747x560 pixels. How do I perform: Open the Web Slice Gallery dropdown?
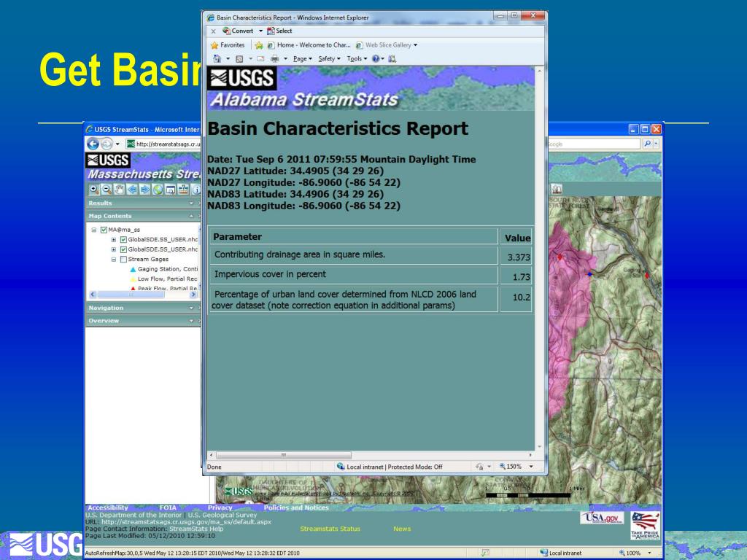pos(415,44)
